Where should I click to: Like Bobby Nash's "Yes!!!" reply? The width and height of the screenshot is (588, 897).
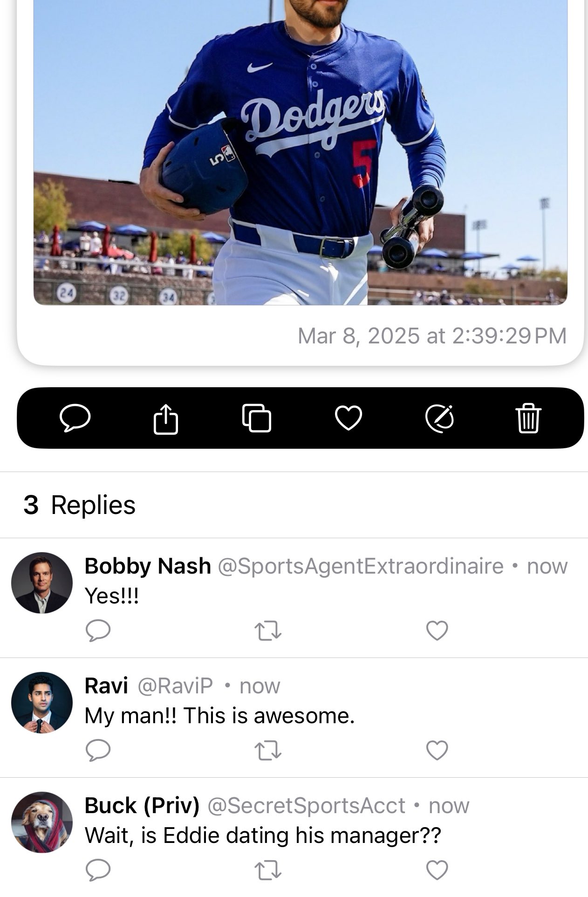tap(437, 631)
